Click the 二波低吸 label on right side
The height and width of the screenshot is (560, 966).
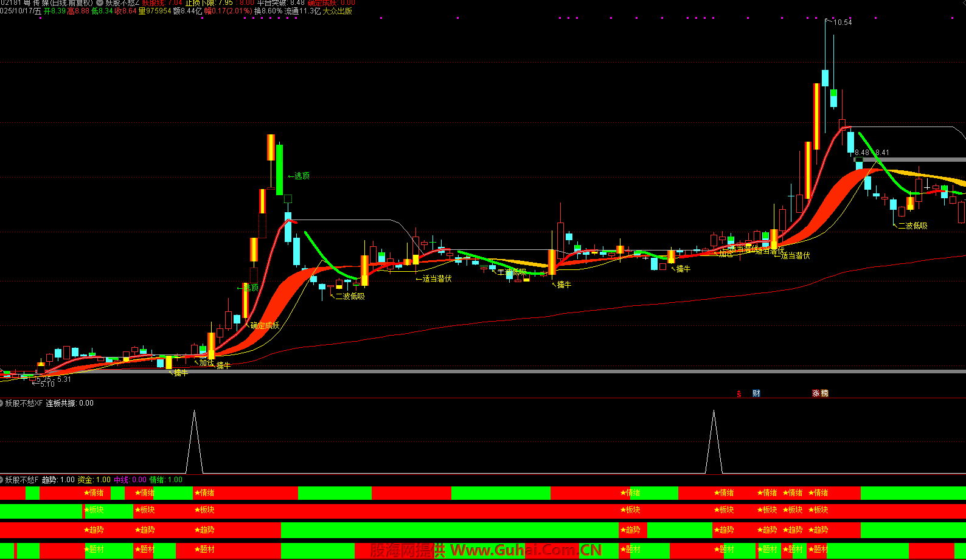[x=912, y=226]
